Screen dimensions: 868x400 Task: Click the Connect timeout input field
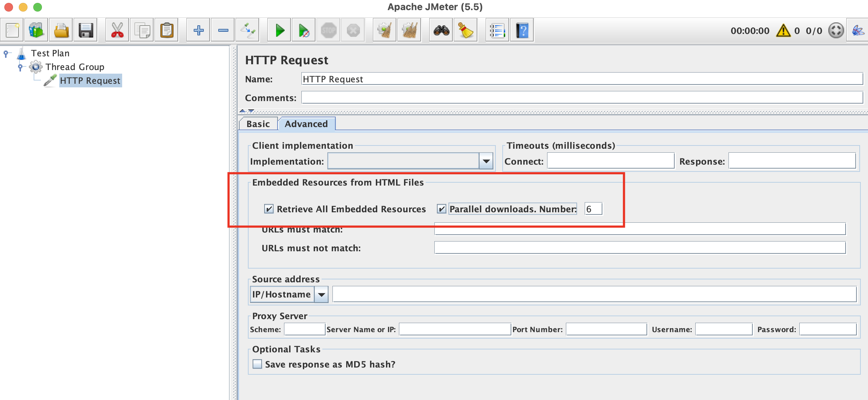click(x=609, y=161)
